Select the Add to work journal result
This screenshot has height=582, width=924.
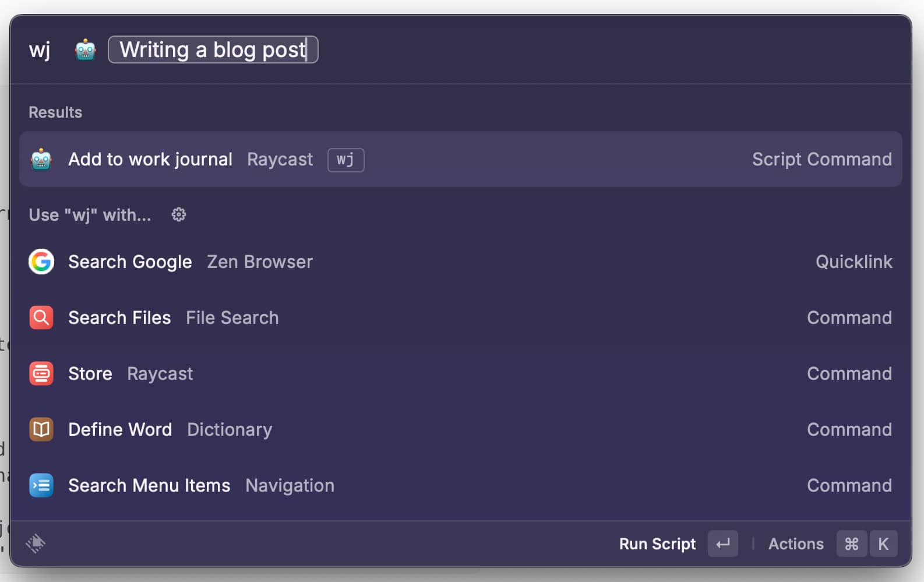(461, 159)
